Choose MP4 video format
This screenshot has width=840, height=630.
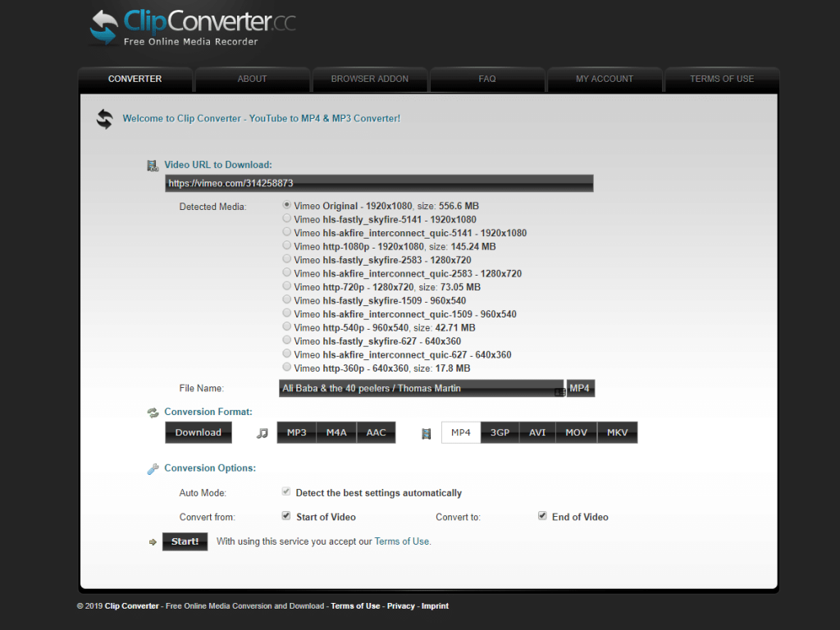point(461,433)
